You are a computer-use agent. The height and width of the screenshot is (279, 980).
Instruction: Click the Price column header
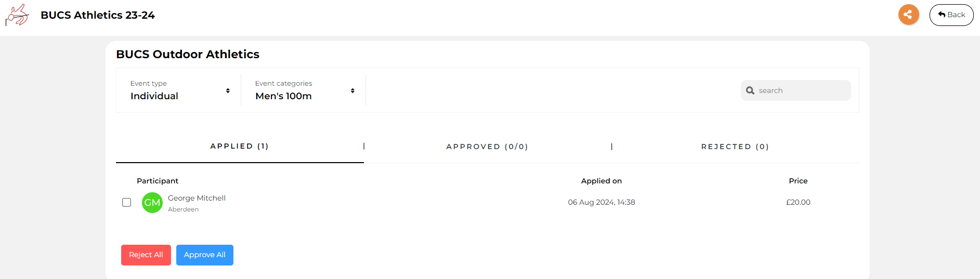click(798, 181)
